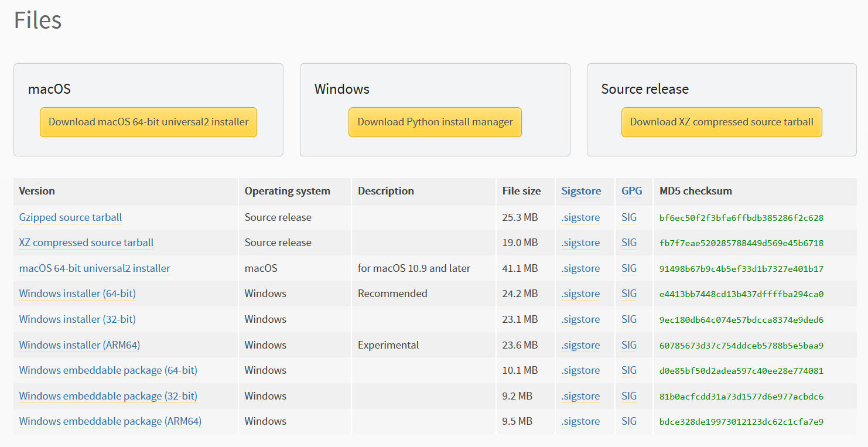The width and height of the screenshot is (868, 447).
Task: Click Download macOS 64-bit universal2 installer button
Action: 148,122
